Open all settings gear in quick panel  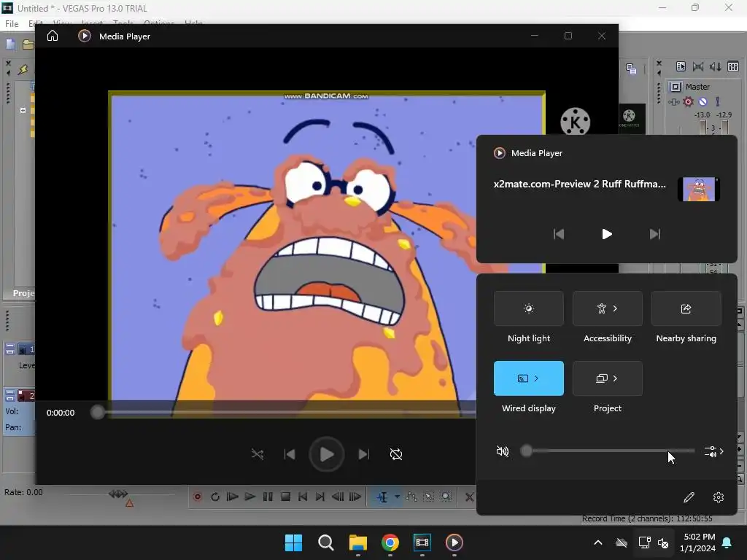click(x=719, y=497)
